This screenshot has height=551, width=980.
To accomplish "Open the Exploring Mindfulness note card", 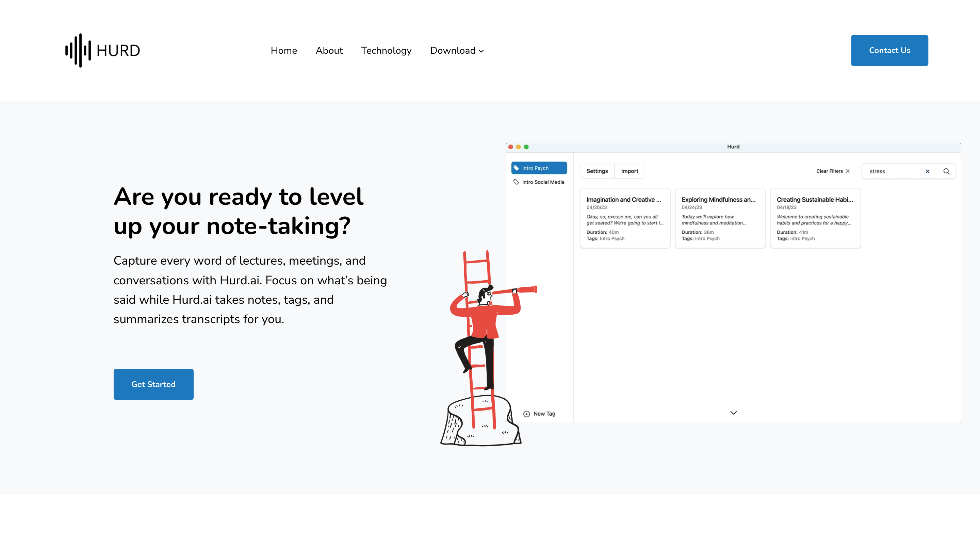I will [720, 218].
